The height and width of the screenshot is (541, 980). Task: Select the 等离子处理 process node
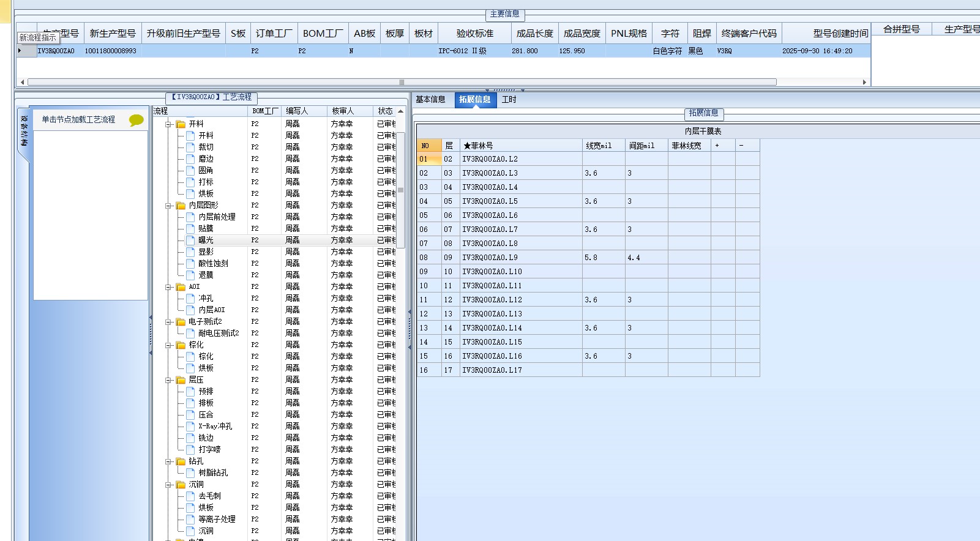(x=217, y=520)
